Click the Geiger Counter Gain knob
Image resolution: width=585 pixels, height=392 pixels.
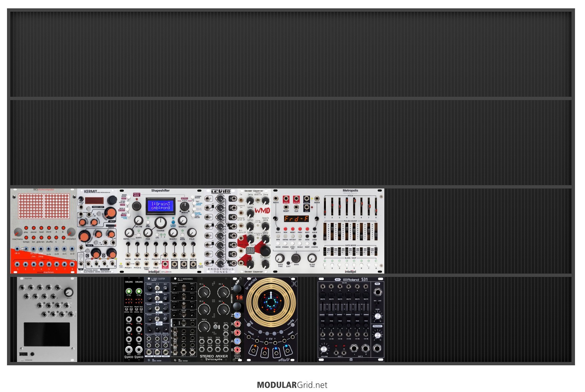click(x=250, y=201)
